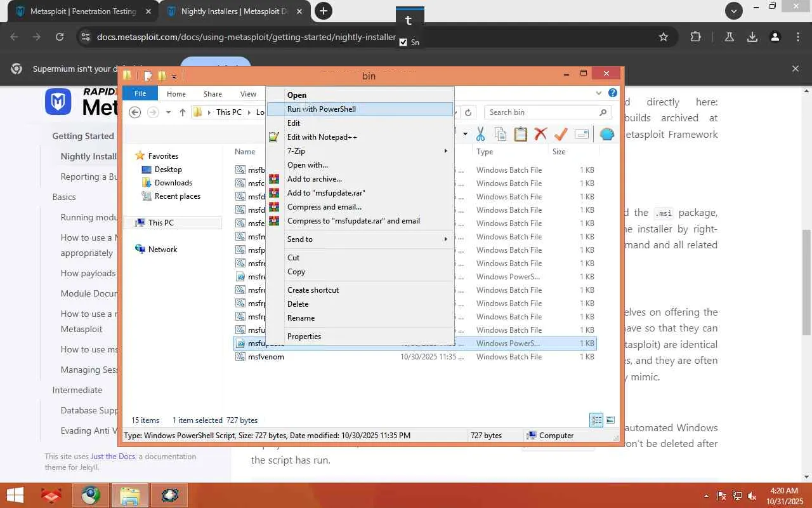This screenshot has width=812, height=508.
Task: Open the recent locations dropdown arrow
Action: (168, 112)
